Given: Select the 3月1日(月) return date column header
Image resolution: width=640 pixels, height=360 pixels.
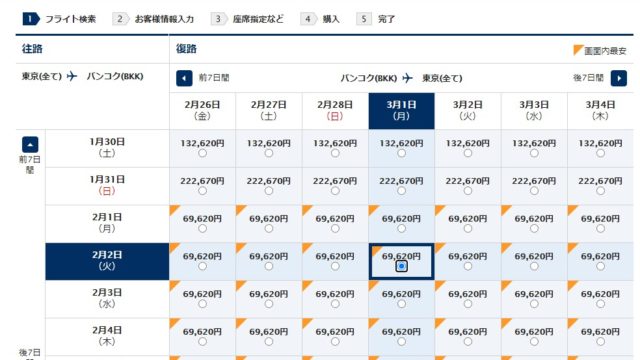Looking at the screenshot, I should click(x=401, y=111).
